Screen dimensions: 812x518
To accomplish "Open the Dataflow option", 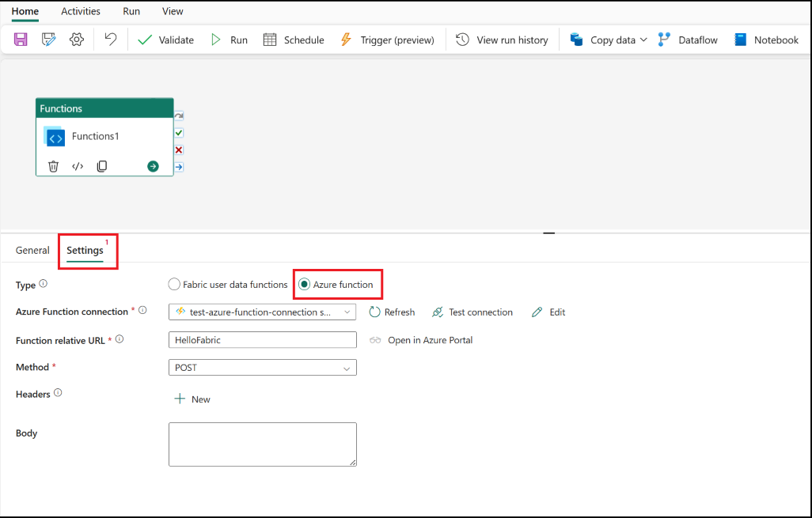I will pyautogui.click(x=687, y=39).
